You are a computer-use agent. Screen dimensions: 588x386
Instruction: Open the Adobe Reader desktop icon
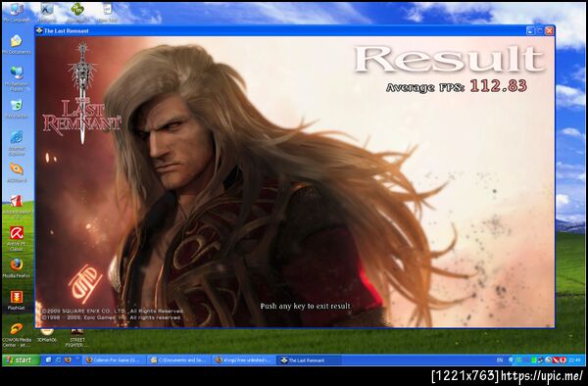16,206
